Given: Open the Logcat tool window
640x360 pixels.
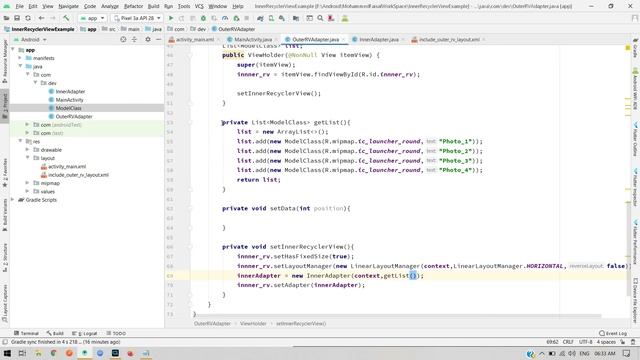Looking at the screenshot, I should point(85,333).
